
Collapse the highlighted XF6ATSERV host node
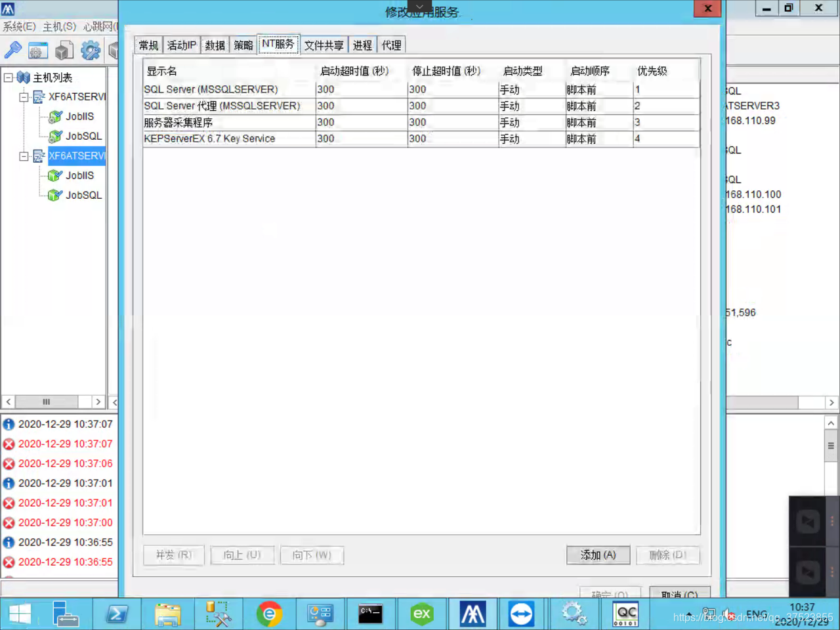24,156
